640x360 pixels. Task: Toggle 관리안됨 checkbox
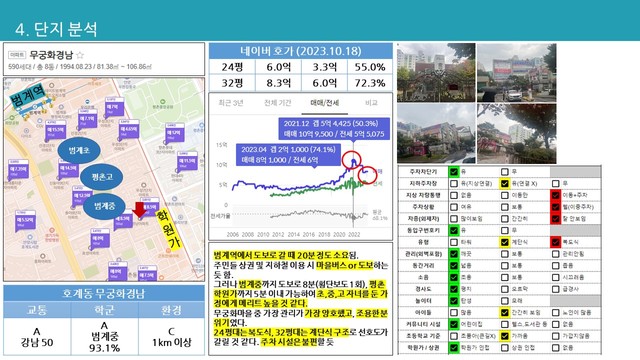[x=556, y=254]
